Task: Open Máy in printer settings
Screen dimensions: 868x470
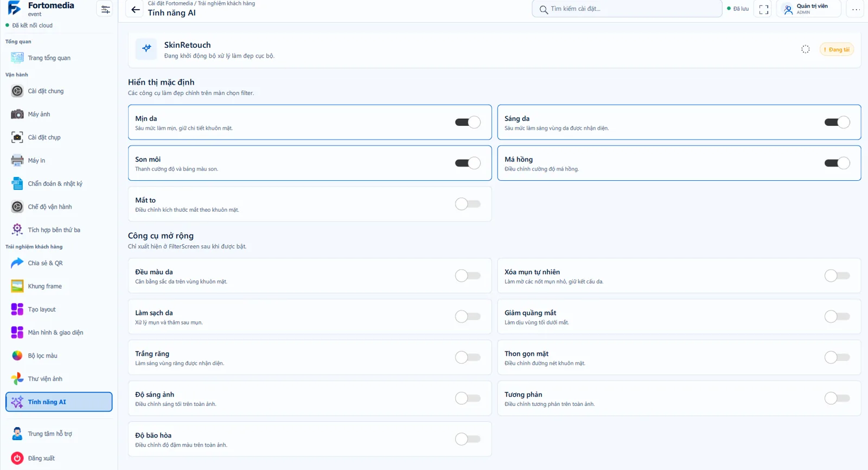Action: click(x=59, y=161)
